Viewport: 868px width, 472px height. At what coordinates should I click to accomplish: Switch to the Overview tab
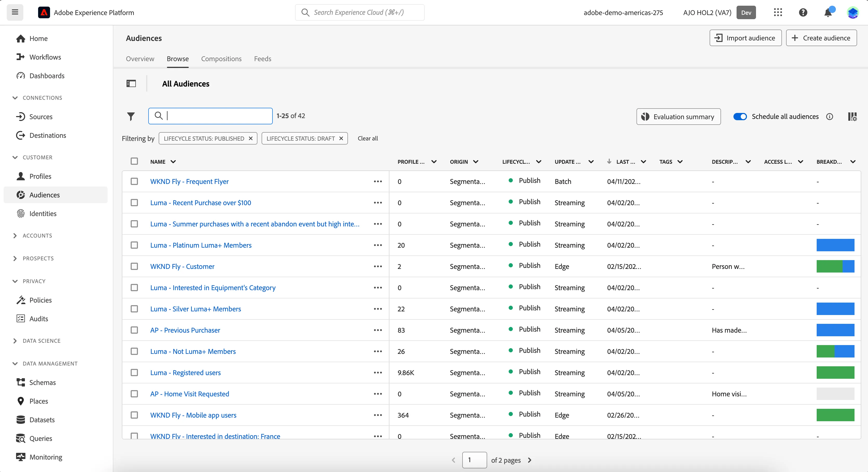140,59
